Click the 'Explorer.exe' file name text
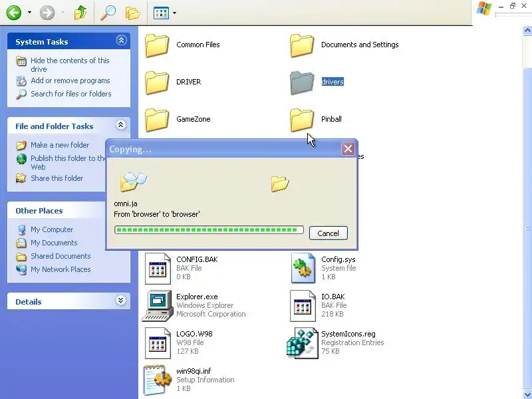The image size is (532, 399). (x=197, y=297)
